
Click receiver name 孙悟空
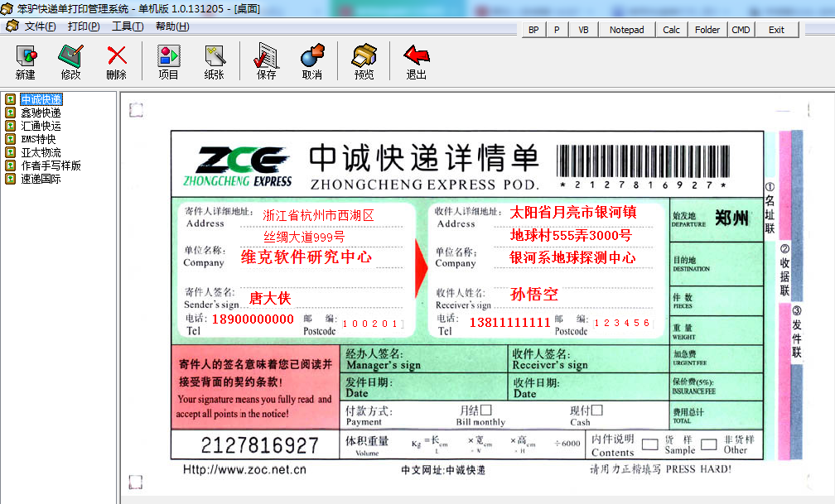click(534, 295)
